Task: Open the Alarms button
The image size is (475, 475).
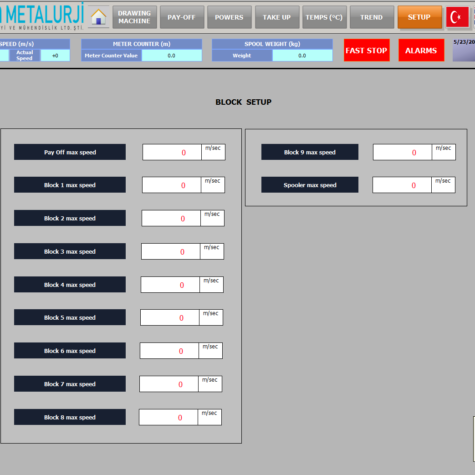Action: click(421, 50)
